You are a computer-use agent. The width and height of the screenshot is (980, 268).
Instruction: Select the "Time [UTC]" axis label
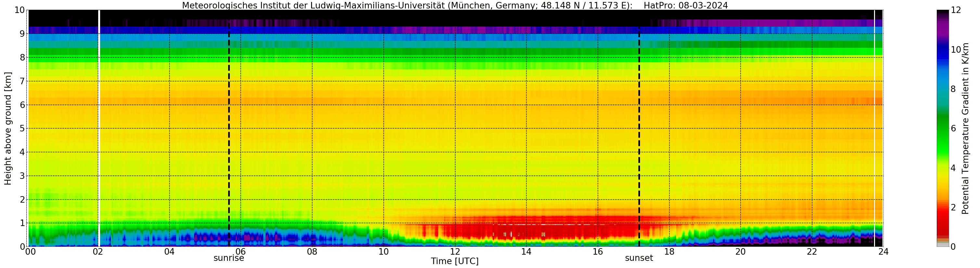(x=455, y=261)
